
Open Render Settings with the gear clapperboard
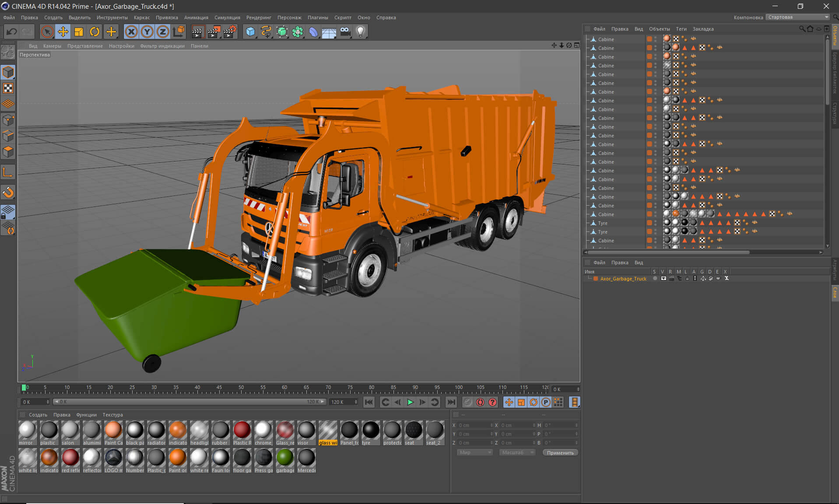[x=230, y=31]
